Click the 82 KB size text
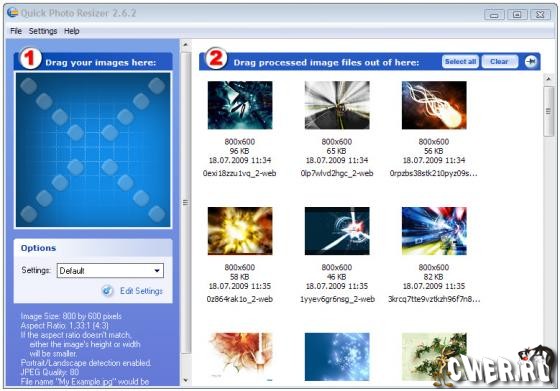 point(434,277)
